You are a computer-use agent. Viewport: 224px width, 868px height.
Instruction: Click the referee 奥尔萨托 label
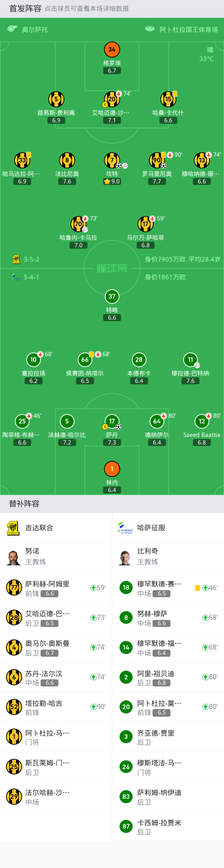[x=35, y=30]
